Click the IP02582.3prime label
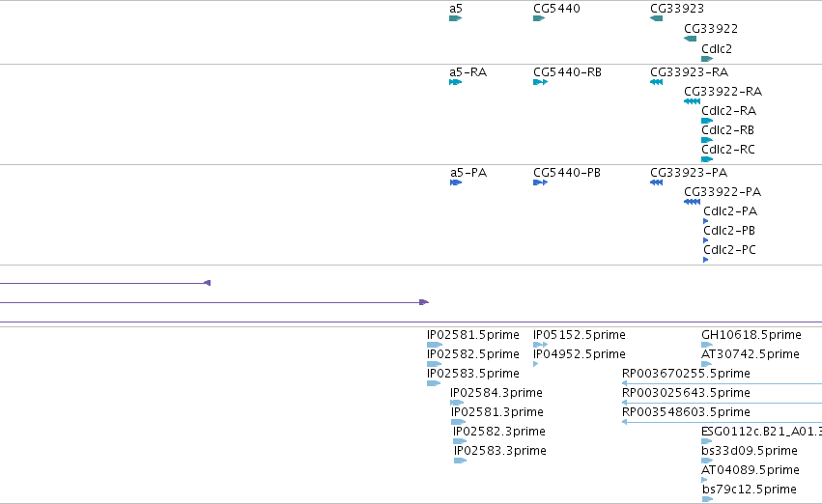Viewport: 822px width, 504px height. (x=499, y=432)
